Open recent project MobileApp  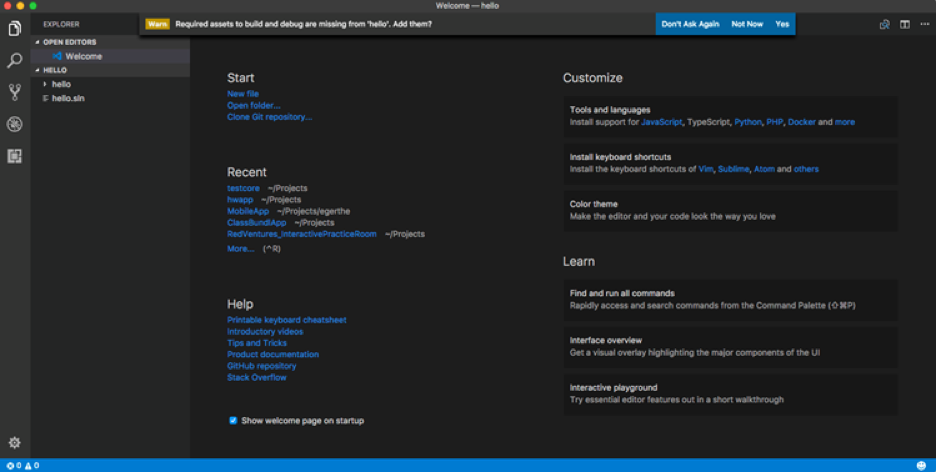(x=248, y=211)
